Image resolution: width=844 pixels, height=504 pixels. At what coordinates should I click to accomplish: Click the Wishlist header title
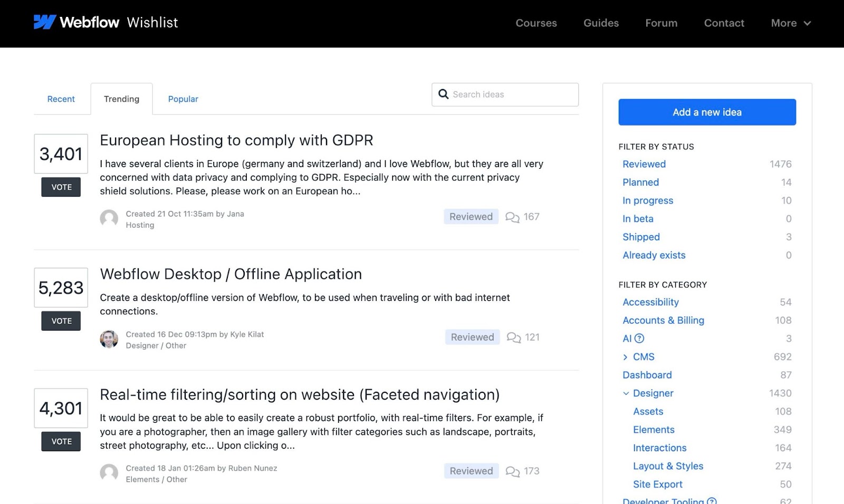point(152,23)
